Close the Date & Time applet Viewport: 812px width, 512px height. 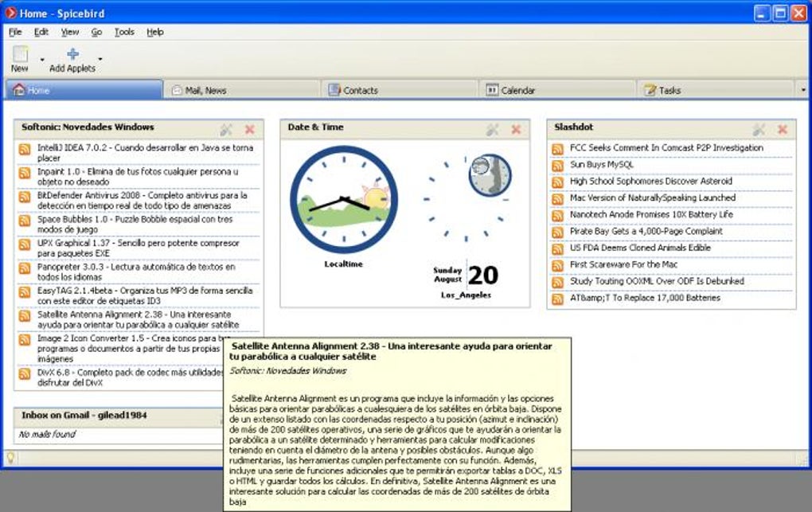pos(516,130)
